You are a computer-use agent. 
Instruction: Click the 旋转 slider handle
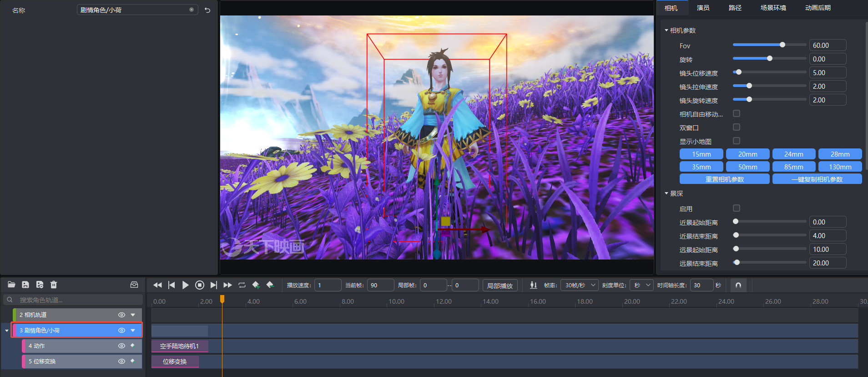(x=770, y=58)
